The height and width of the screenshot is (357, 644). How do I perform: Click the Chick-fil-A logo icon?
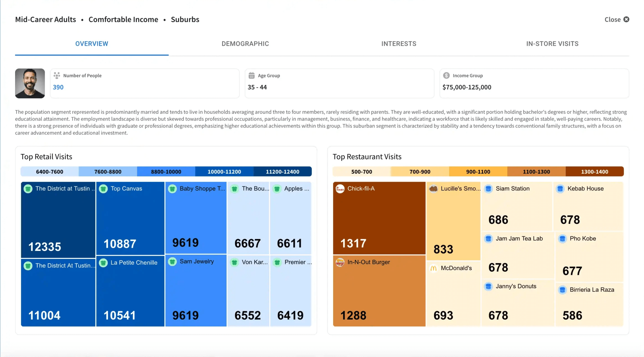(340, 189)
